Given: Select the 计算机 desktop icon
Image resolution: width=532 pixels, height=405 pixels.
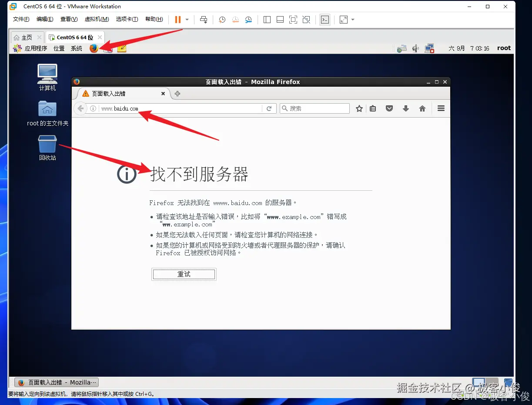Looking at the screenshot, I should [47, 77].
